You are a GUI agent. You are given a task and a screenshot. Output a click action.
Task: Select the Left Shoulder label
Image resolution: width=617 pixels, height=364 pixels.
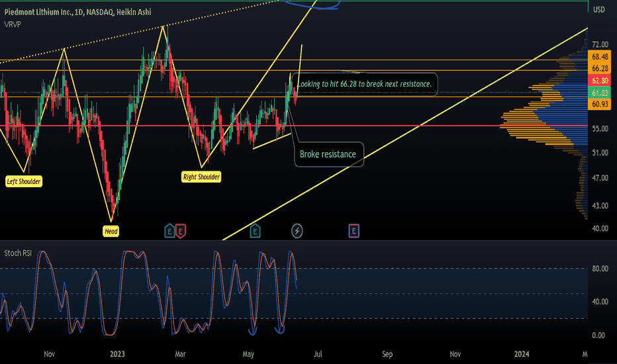tap(24, 181)
